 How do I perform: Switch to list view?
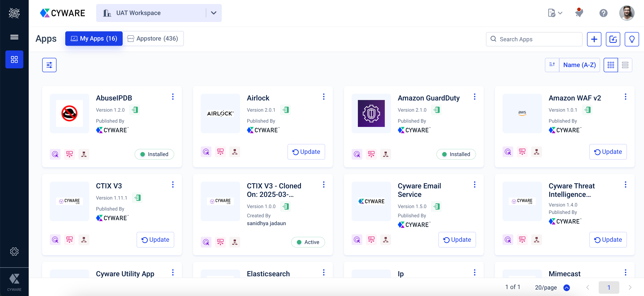(x=625, y=65)
